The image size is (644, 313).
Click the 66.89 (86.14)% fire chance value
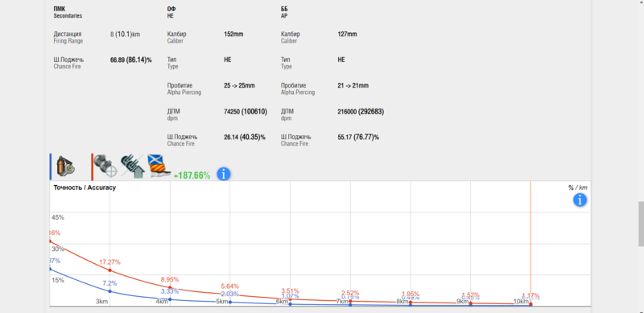coord(130,60)
